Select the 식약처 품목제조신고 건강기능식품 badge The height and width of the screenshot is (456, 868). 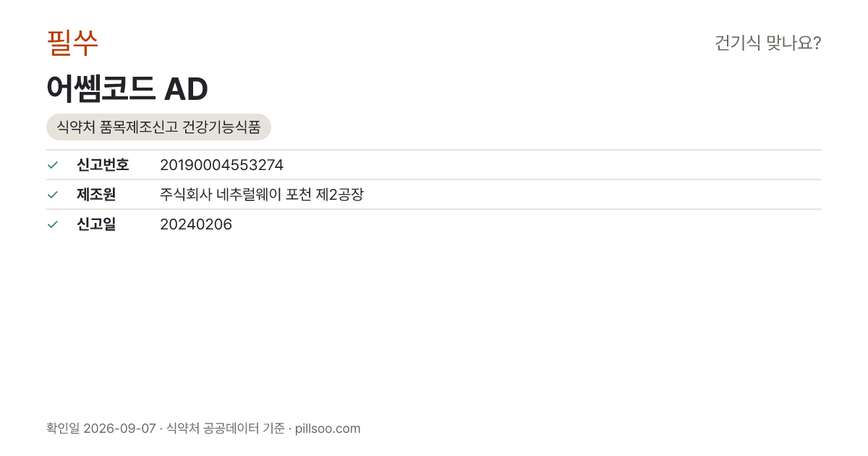[158, 127]
